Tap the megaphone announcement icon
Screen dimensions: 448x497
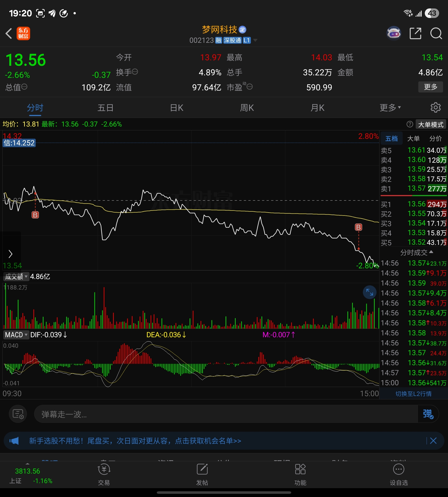point(14,441)
